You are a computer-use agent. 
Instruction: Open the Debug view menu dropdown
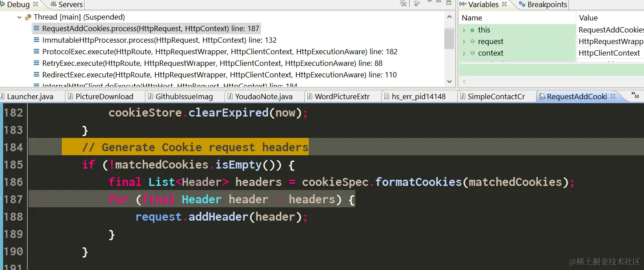[430, 3]
